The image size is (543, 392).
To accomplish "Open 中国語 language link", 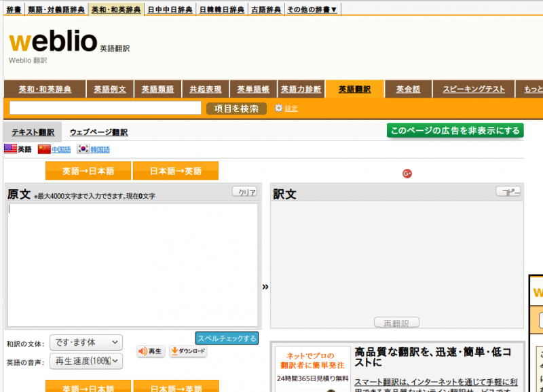I will click(61, 149).
